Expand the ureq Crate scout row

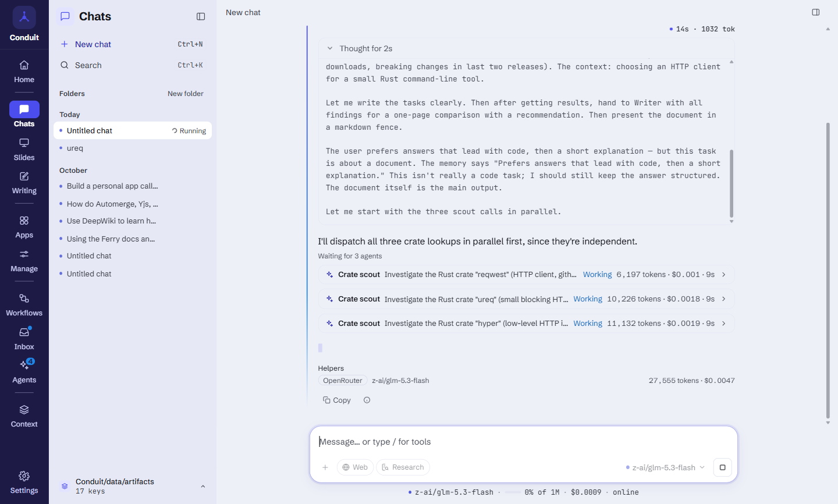pyautogui.click(x=526, y=299)
